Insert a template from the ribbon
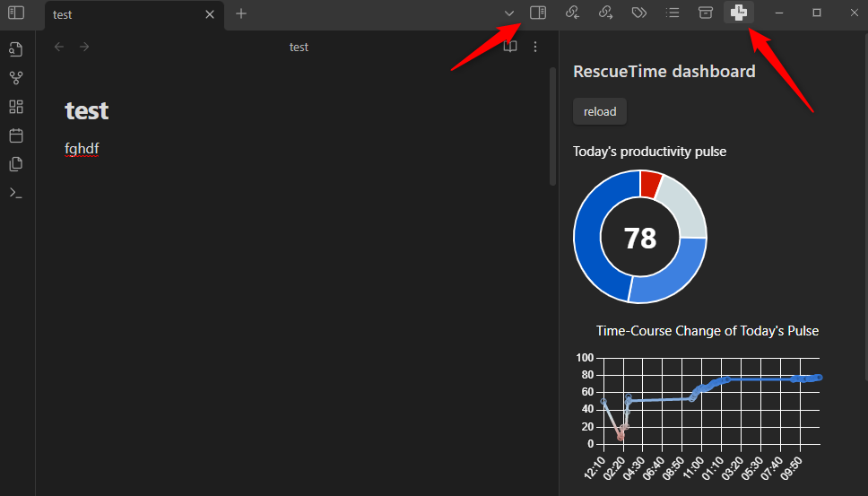Image resolution: width=868 pixels, height=496 pixels. click(16, 164)
